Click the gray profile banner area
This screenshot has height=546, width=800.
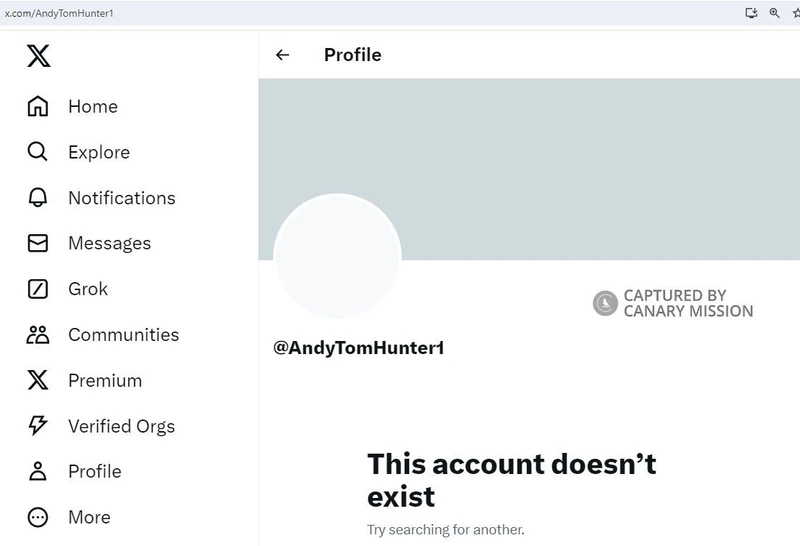(x=529, y=169)
